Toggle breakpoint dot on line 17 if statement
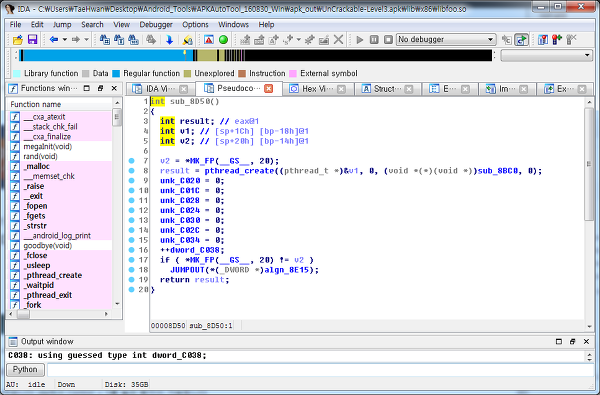This screenshot has width=600, height=395. tap(132, 260)
